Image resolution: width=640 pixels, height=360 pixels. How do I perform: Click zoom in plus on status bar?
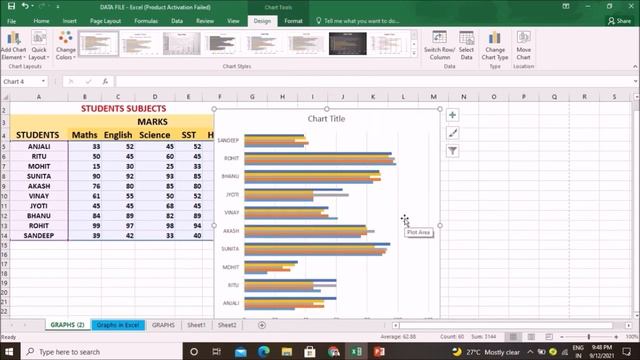(616, 337)
